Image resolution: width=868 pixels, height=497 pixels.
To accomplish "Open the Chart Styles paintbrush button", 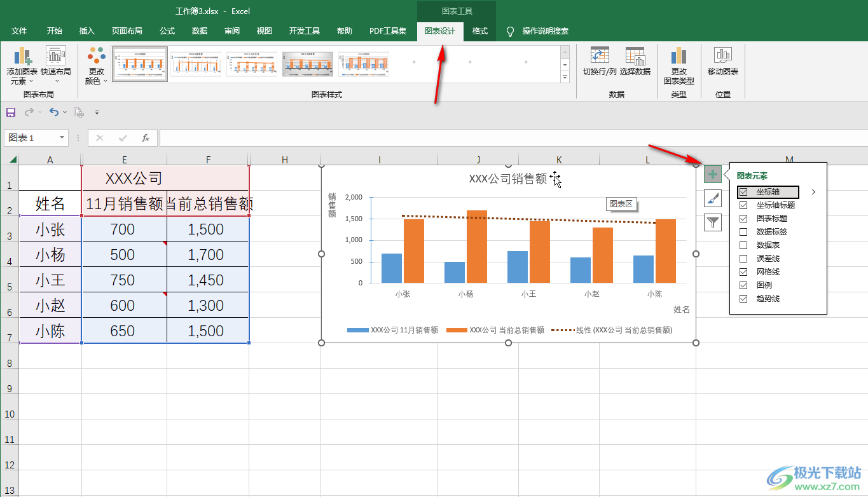I will pyautogui.click(x=713, y=198).
